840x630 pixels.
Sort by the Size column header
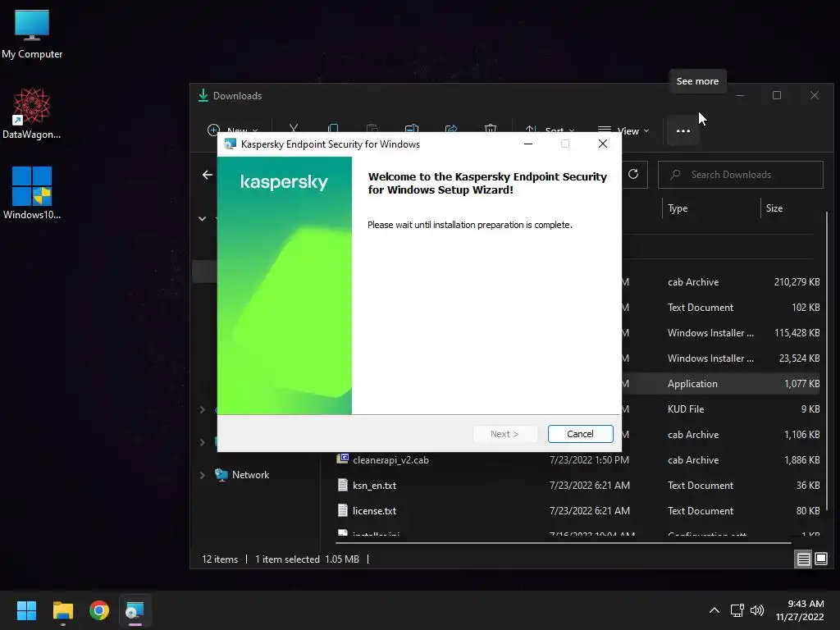(x=774, y=208)
